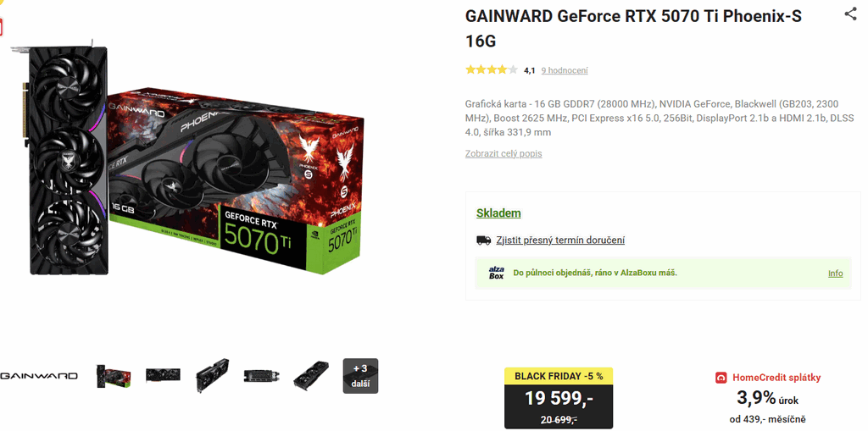
Task: Select thumbnail showing card lying diagonal
Action: pos(310,376)
